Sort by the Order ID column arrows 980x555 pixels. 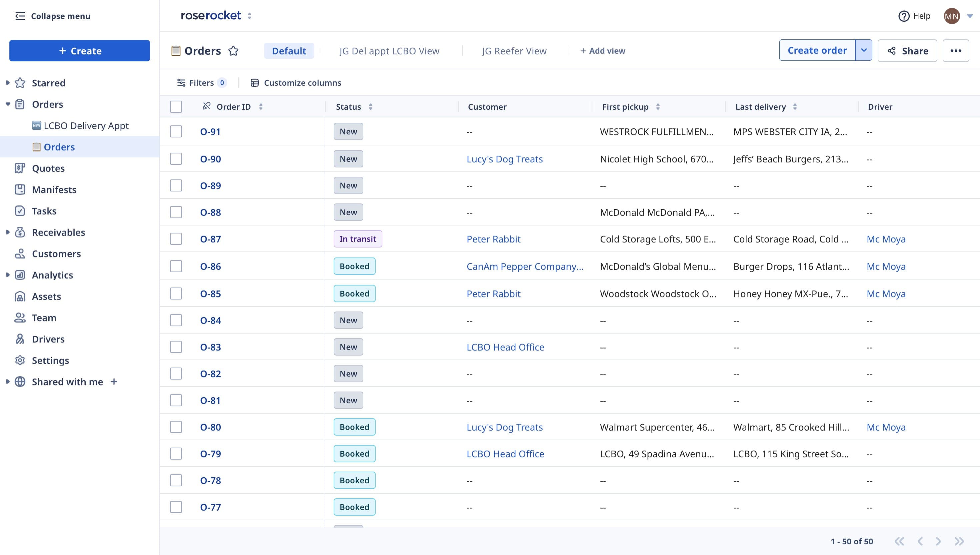click(261, 107)
